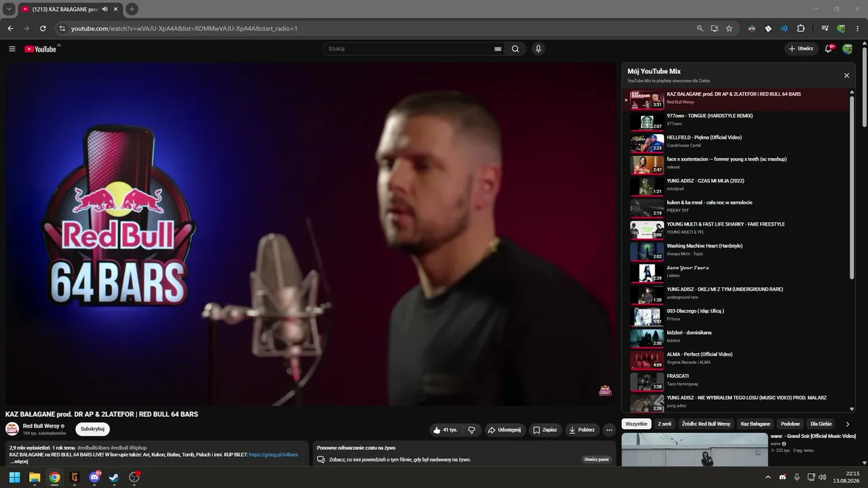Select the Dla Ciebie filter chip
The width and height of the screenshot is (868, 488).
(x=821, y=424)
